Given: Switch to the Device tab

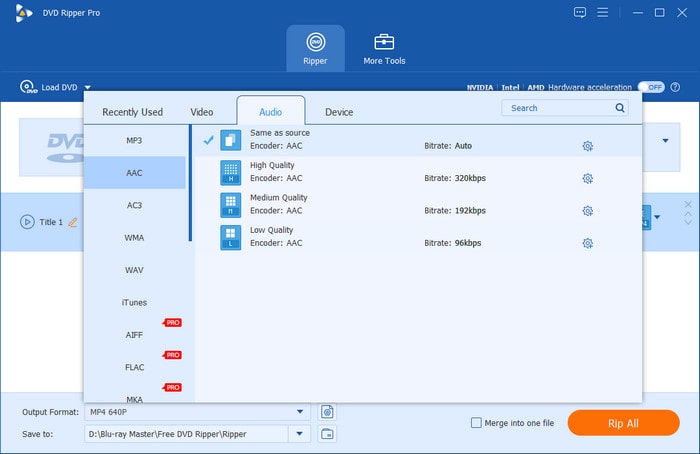Looking at the screenshot, I should (x=339, y=112).
